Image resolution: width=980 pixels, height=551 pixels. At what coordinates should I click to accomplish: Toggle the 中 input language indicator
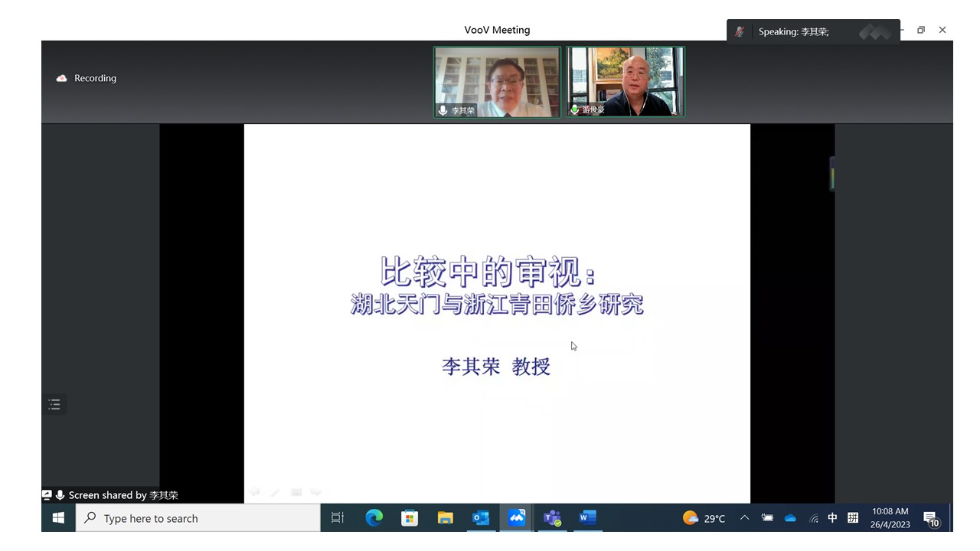pyautogui.click(x=832, y=518)
